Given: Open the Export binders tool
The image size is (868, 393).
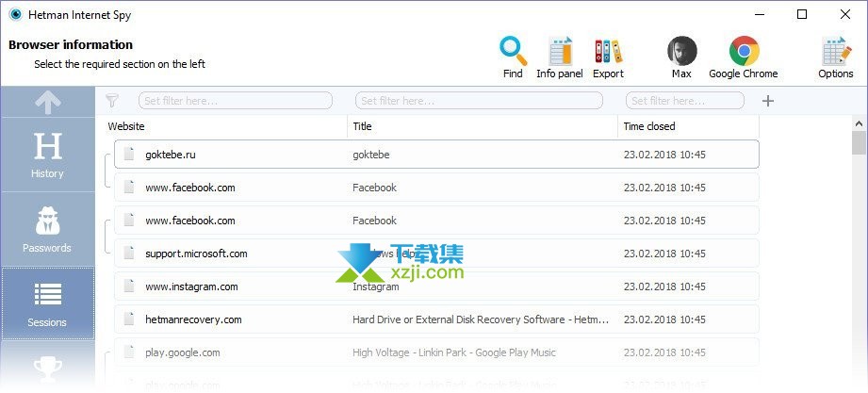Looking at the screenshot, I should [x=608, y=57].
